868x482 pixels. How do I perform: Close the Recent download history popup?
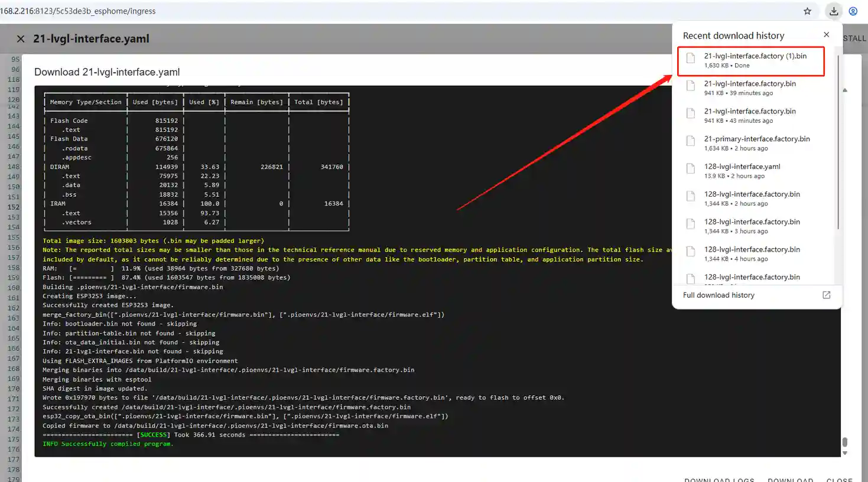tap(826, 35)
